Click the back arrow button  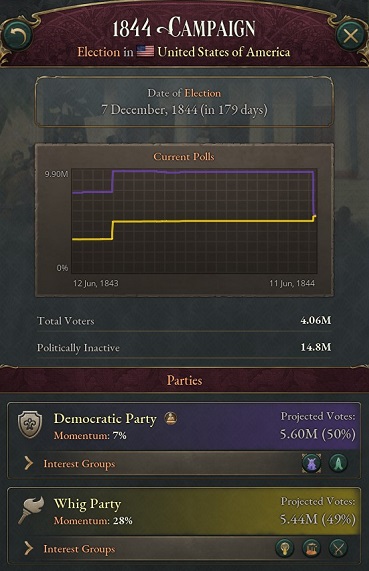coord(17,36)
